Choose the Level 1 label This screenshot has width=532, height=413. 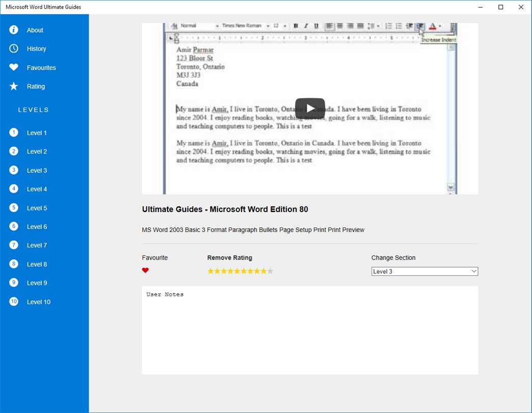coord(37,133)
